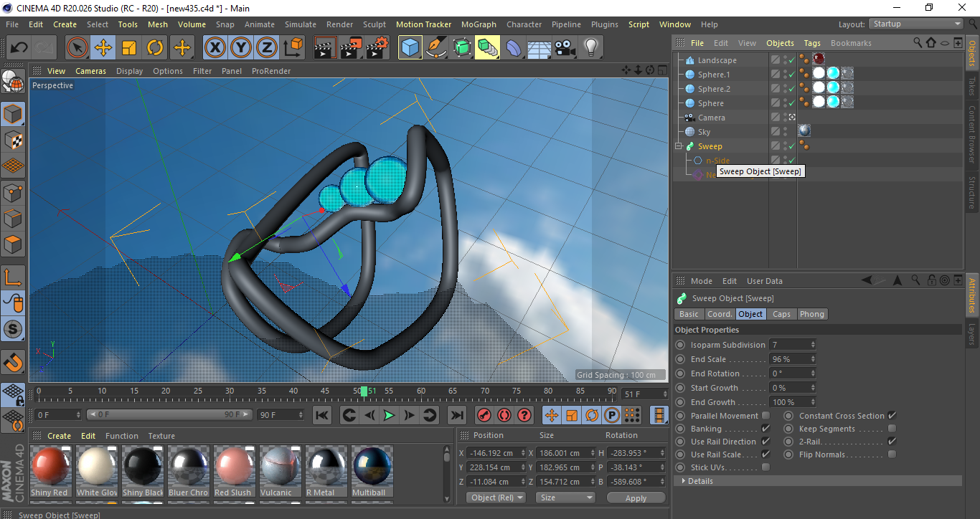Open the MoGraph menu

[479, 24]
